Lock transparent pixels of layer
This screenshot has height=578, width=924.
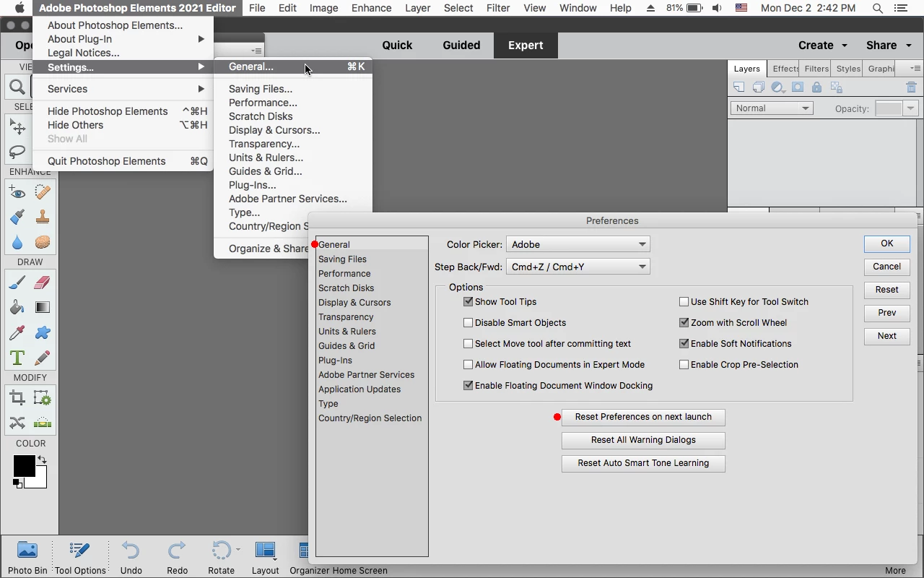(x=837, y=87)
